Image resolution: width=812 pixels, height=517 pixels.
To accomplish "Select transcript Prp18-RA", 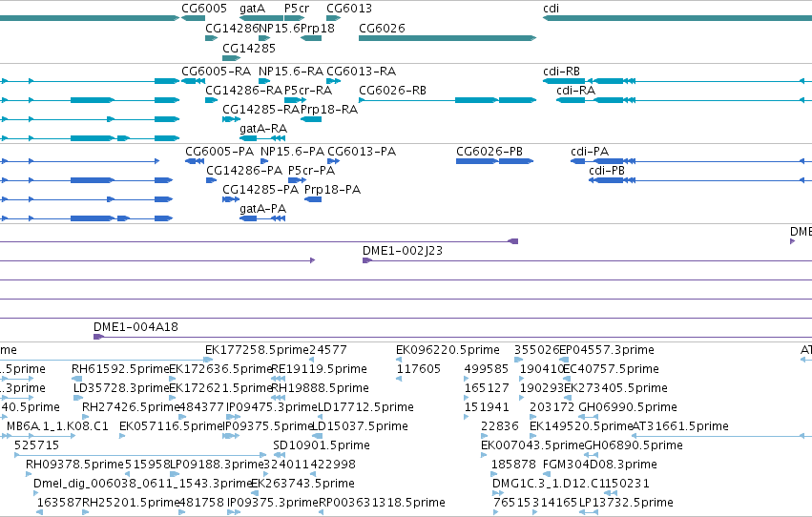I will tap(329, 109).
